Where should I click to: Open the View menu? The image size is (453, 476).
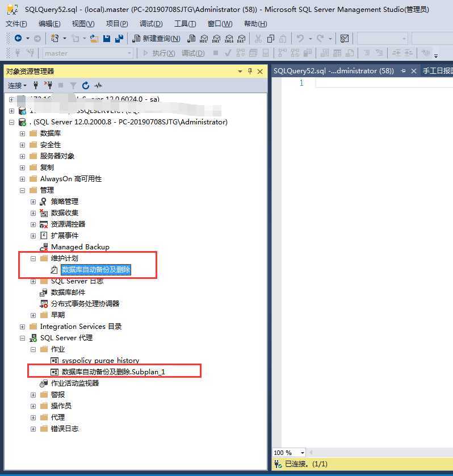click(x=83, y=24)
